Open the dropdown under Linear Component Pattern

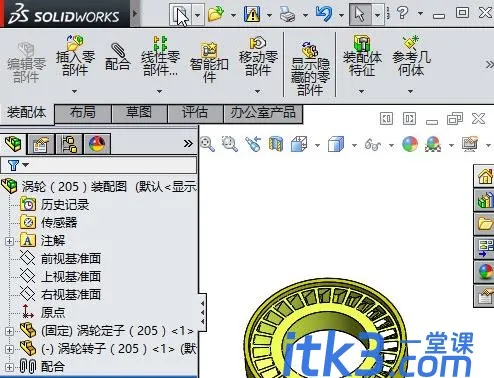160,91
